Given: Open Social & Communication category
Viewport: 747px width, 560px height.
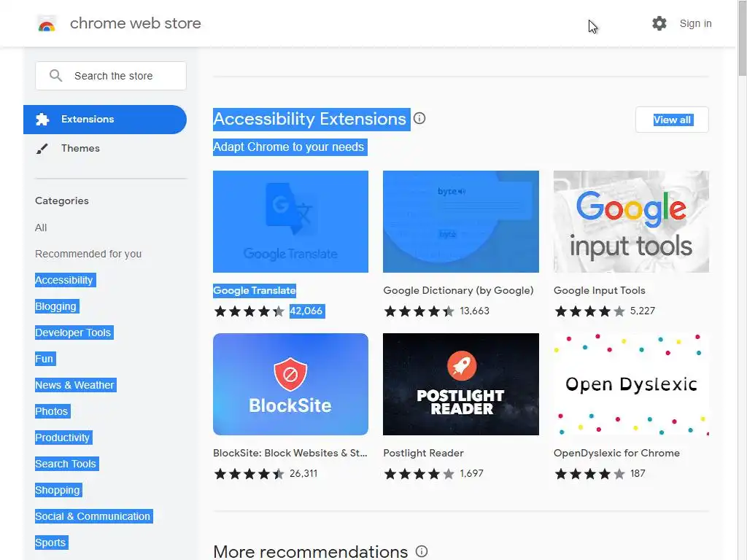Looking at the screenshot, I should pos(93,516).
